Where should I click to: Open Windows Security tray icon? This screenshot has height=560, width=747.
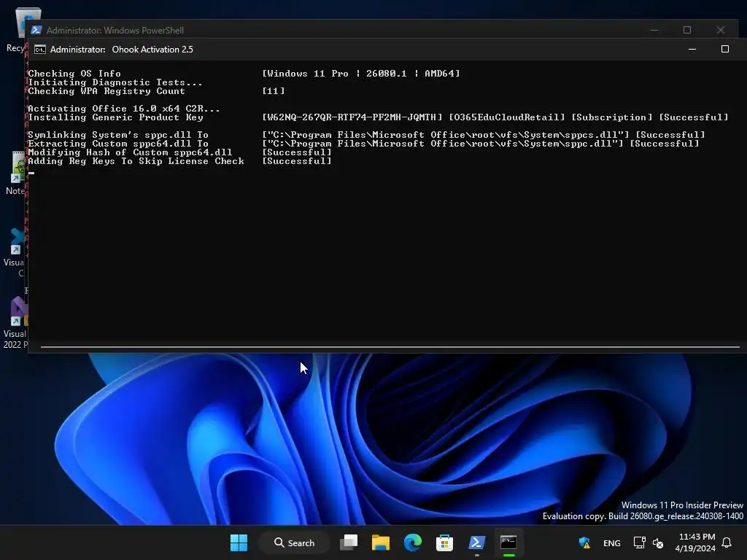pyautogui.click(x=584, y=542)
